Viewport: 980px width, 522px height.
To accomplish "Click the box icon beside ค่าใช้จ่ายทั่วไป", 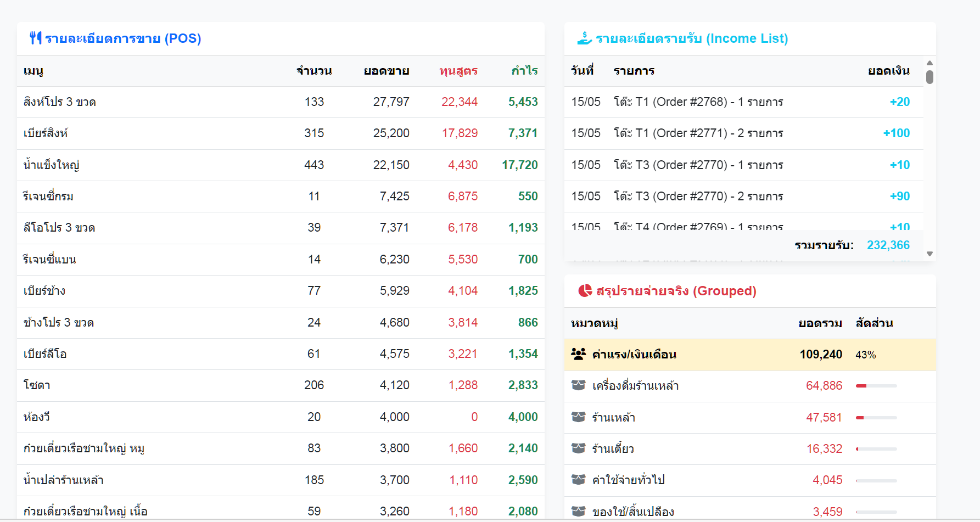I will 579,480.
